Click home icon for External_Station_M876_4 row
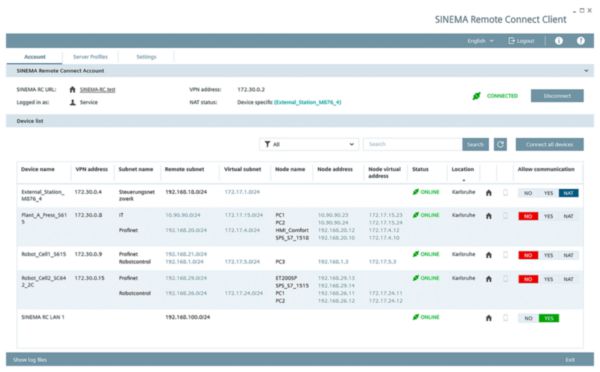Viewport: 600px width, 372px height. tap(489, 193)
